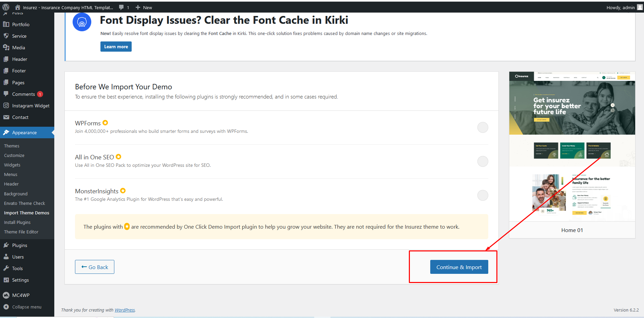Viewport: 644px width, 318px height.
Task: Open admin user avatar at top right
Action: [640, 7]
